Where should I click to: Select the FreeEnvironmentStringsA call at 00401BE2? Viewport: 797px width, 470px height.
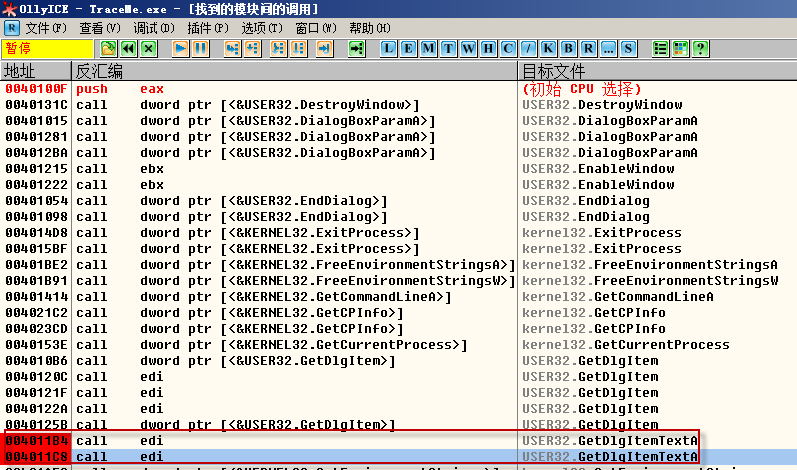click(398, 265)
